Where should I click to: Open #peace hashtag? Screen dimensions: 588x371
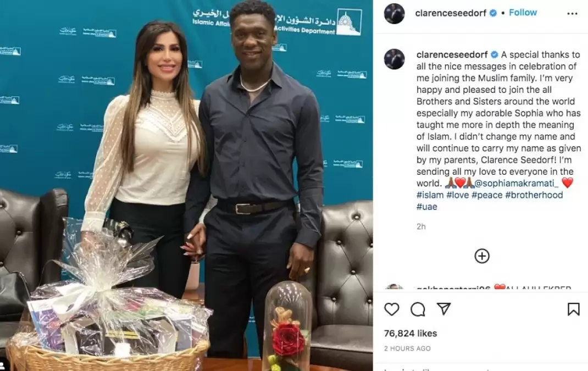coord(487,195)
